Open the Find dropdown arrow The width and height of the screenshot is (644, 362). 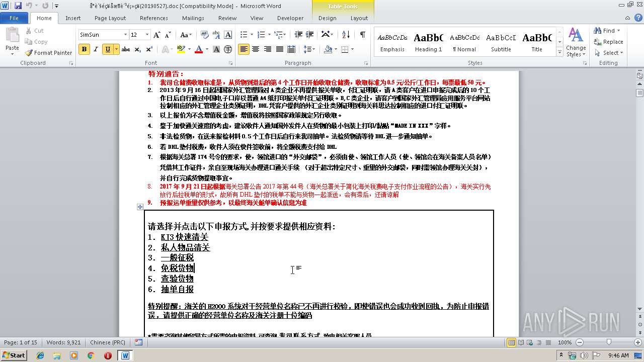pos(618,31)
